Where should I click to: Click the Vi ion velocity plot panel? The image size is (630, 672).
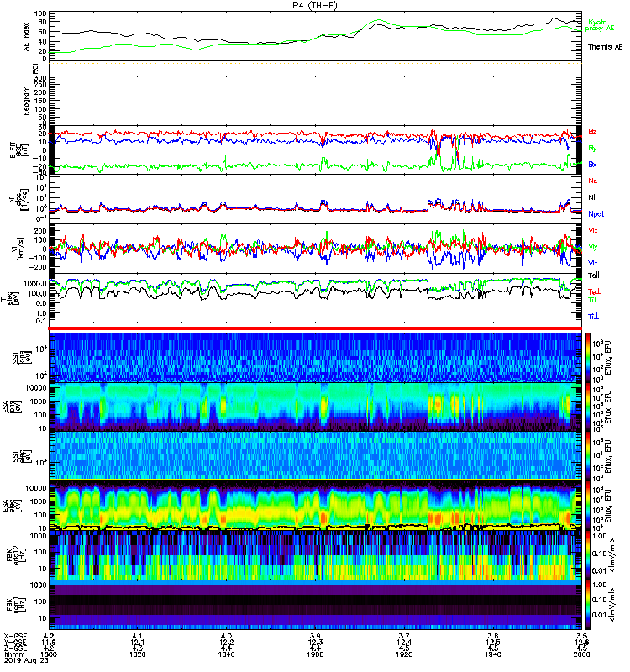tap(315, 249)
